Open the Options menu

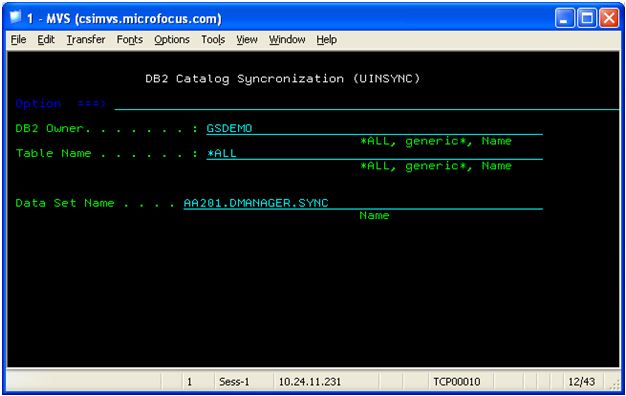[x=172, y=40]
